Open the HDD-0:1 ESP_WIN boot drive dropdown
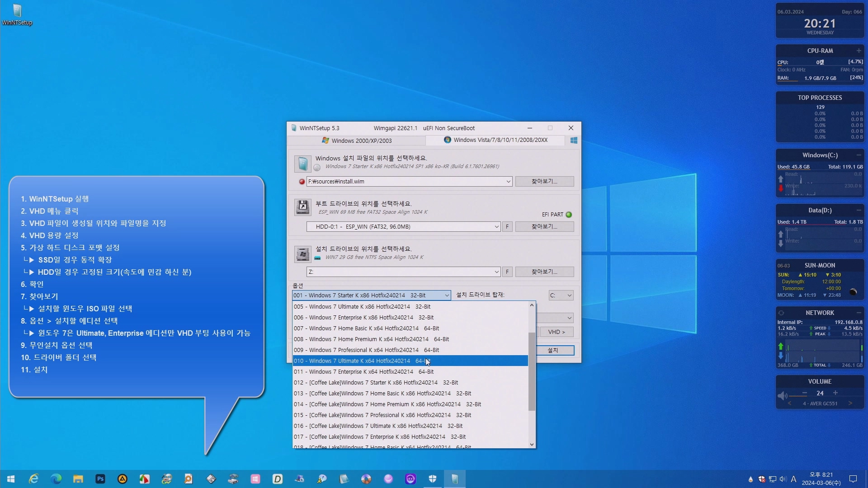 click(x=496, y=227)
